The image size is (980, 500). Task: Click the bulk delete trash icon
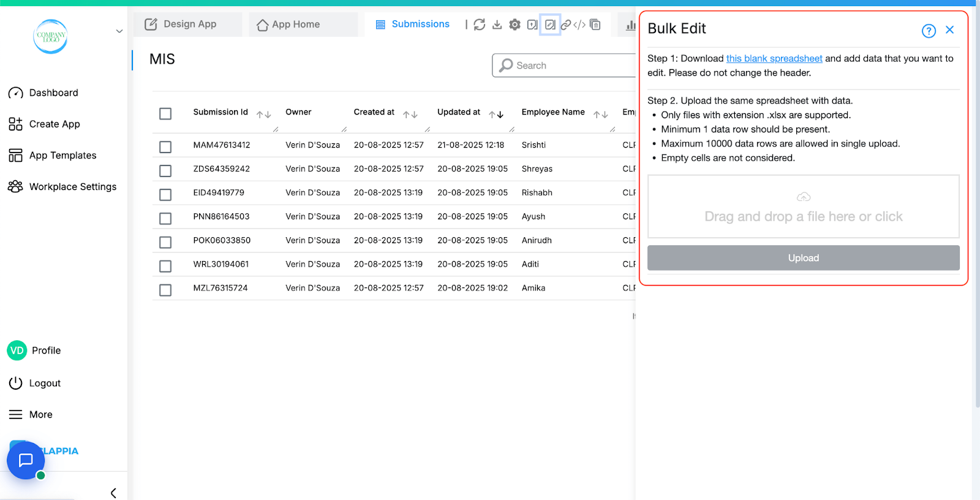(x=595, y=25)
